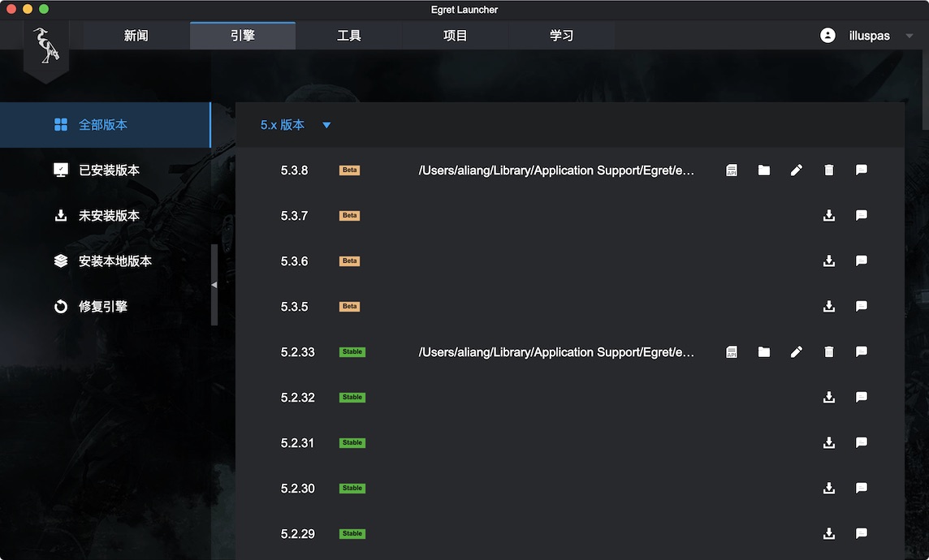
Task: Open release notes comment icon for 5.3.6
Action: coord(862,261)
